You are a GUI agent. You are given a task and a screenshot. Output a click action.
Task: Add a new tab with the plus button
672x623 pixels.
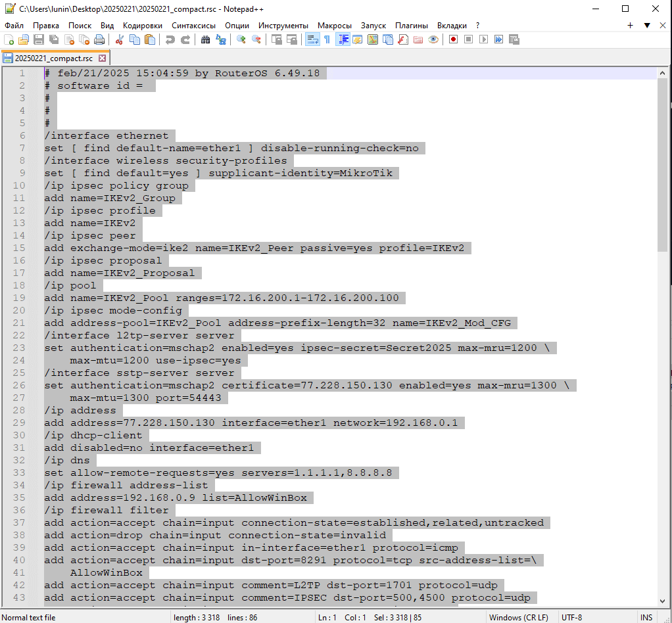630,26
